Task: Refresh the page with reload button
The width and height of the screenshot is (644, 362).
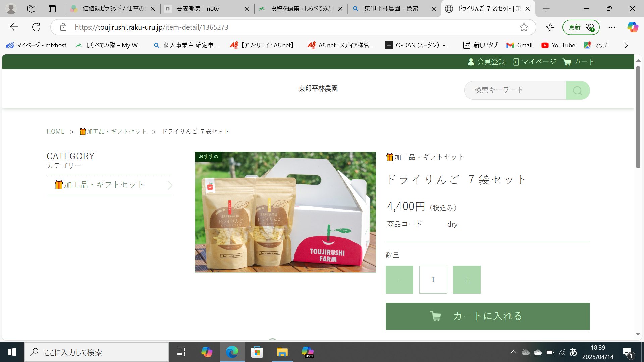Action: click(36, 27)
